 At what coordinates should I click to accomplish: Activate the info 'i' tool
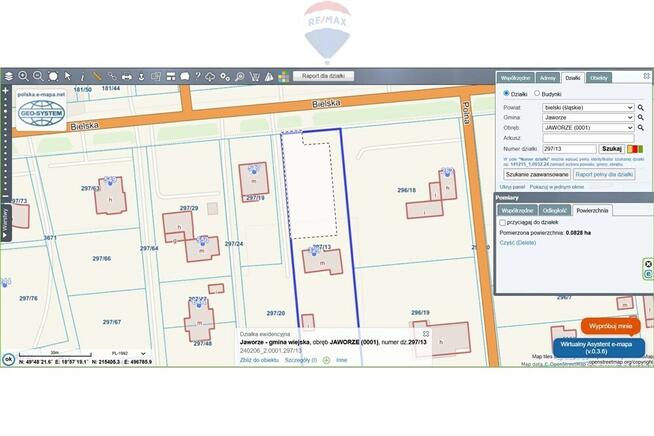click(83, 76)
